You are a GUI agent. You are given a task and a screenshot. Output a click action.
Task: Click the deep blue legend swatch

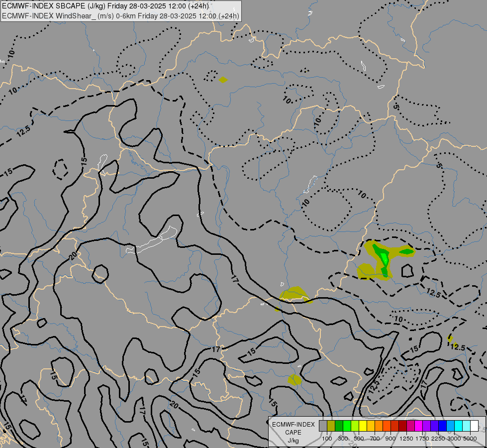442,426
